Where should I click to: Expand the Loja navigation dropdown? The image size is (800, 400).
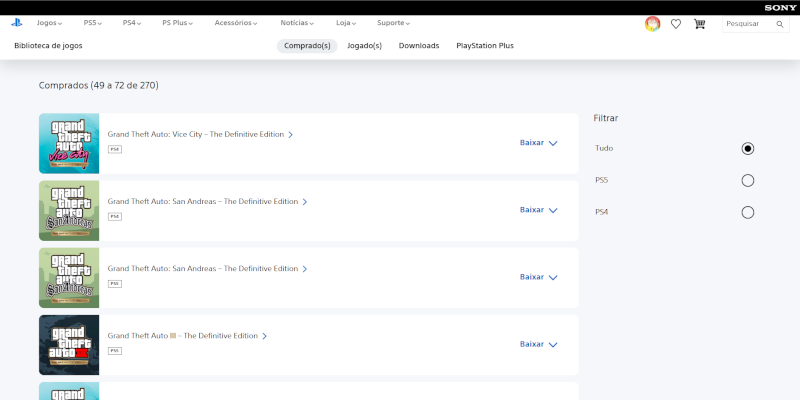pyautogui.click(x=346, y=23)
